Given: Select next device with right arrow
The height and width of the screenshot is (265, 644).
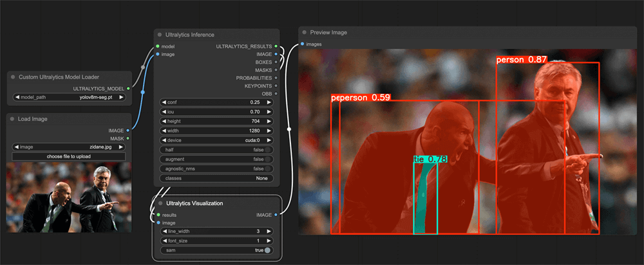Looking at the screenshot, I should pyautogui.click(x=269, y=140).
